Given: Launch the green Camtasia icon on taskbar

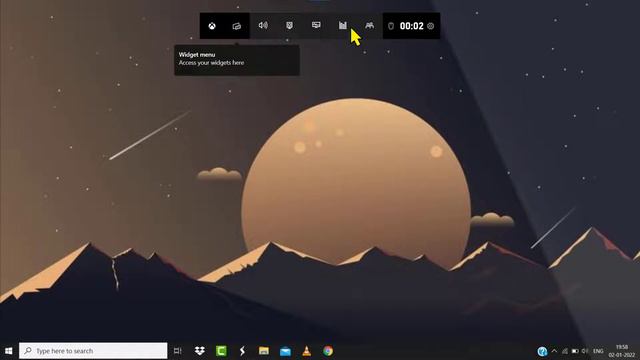Looking at the screenshot, I should pyautogui.click(x=221, y=351).
